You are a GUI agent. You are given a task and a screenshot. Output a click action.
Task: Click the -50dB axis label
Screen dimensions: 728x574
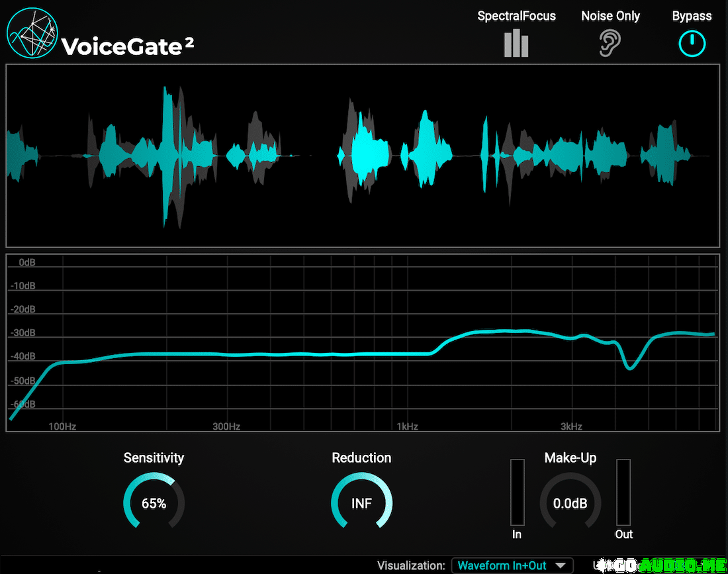pyautogui.click(x=23, y=381)
